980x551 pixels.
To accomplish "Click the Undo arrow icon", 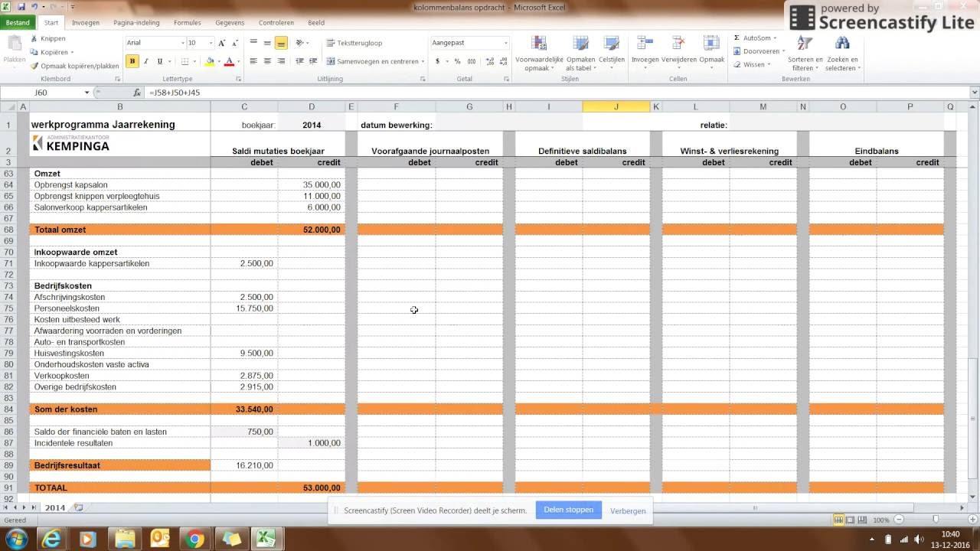I will [34, 7].
